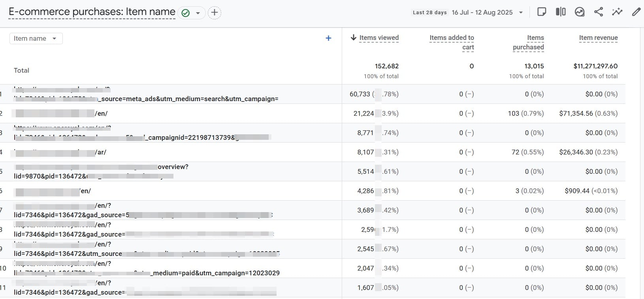Click the $71,354.56 revenue cell
The image size is (644, 299).
point(588,113)
